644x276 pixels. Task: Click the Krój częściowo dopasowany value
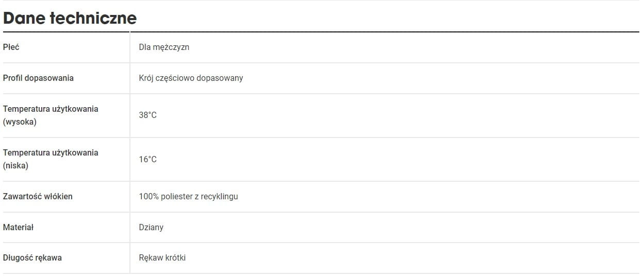coord(191,78)
